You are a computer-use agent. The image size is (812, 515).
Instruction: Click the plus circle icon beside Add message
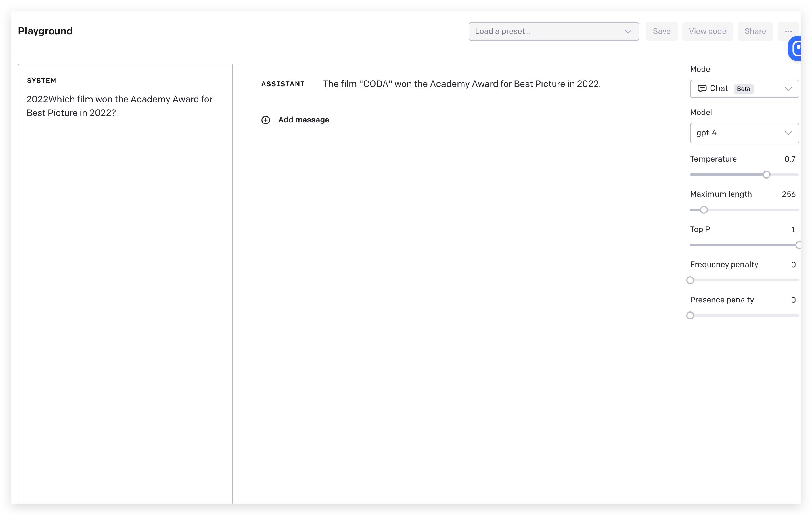coord(266,120)
